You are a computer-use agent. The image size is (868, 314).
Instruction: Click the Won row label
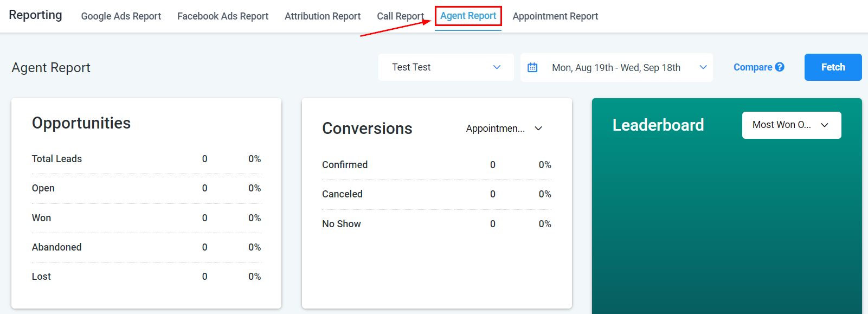[41, 218]
